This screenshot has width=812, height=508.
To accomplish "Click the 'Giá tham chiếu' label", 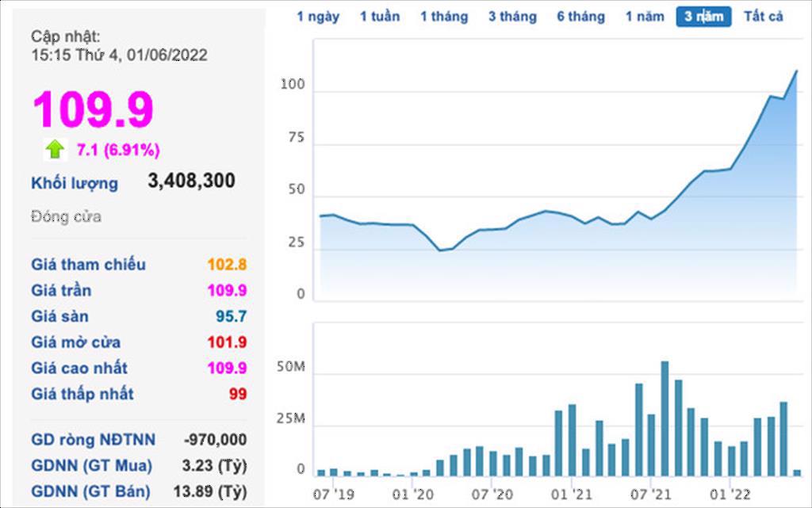I will [x=88, y=265].
